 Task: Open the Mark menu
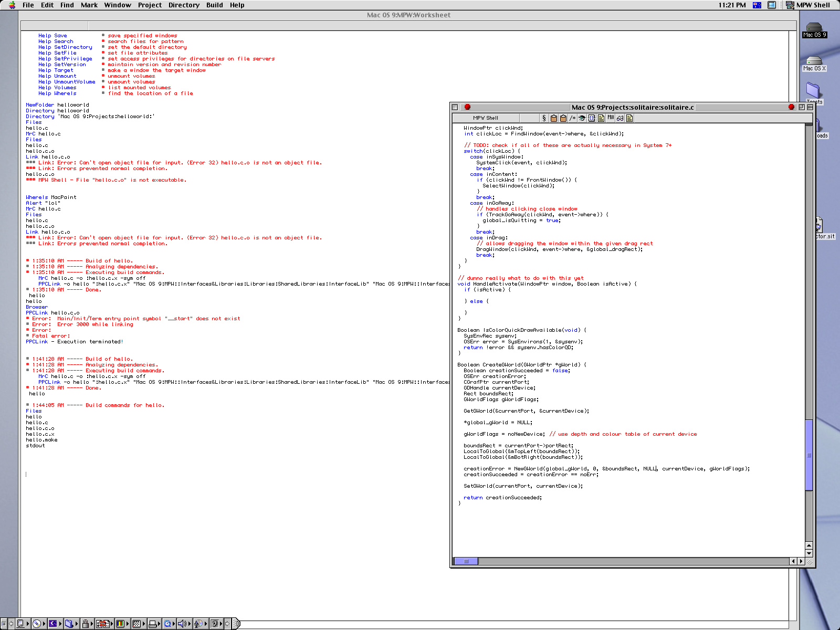(89, 5)
